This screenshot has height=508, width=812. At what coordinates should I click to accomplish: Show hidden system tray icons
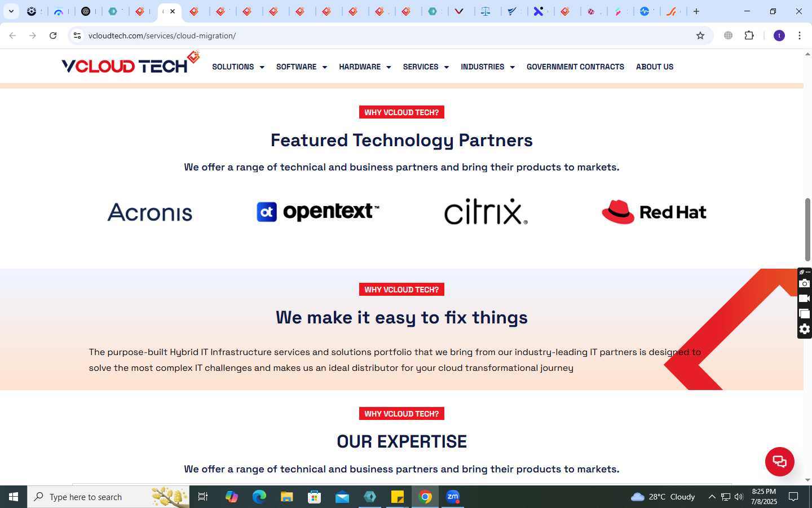pos(712,497)
